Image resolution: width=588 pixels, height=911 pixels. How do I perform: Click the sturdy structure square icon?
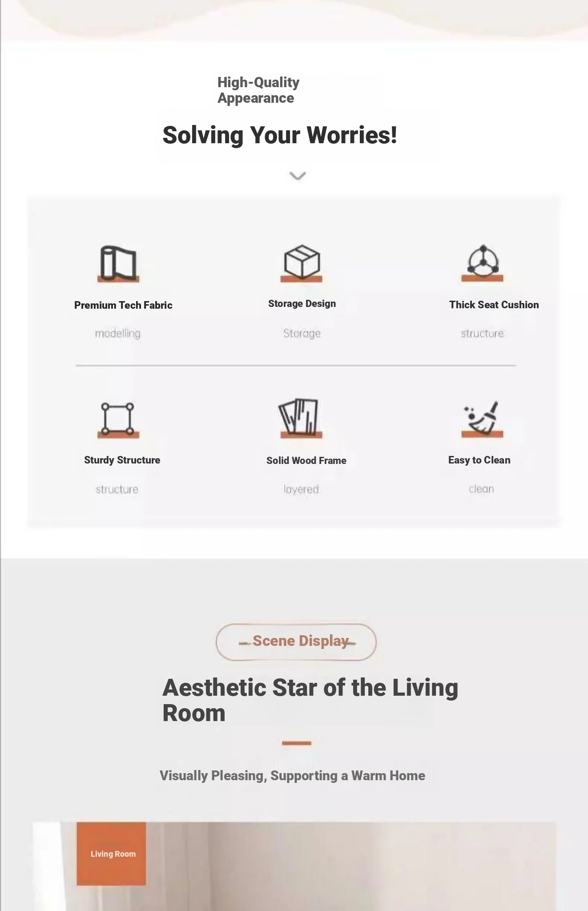118,420
